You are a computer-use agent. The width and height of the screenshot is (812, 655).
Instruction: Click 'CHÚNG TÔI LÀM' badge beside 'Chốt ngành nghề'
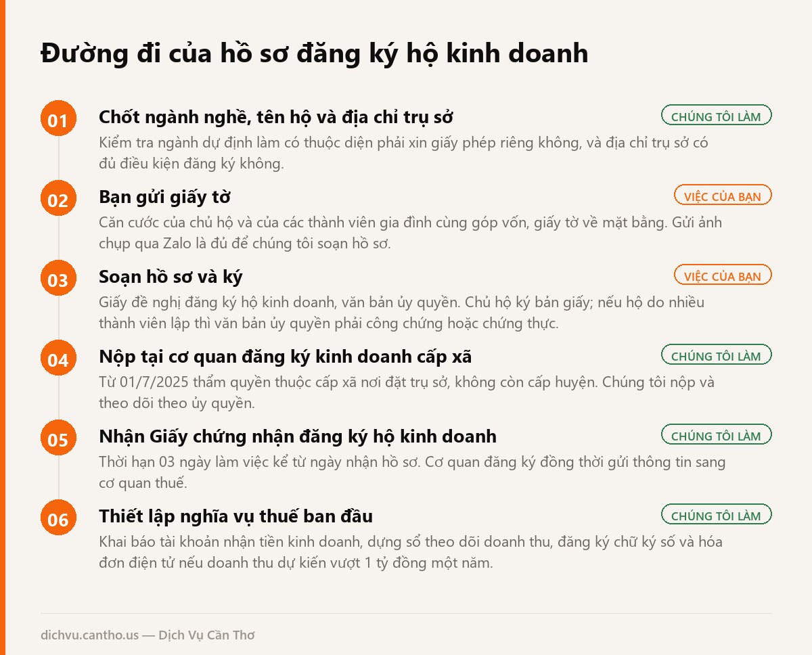point(717,116)
